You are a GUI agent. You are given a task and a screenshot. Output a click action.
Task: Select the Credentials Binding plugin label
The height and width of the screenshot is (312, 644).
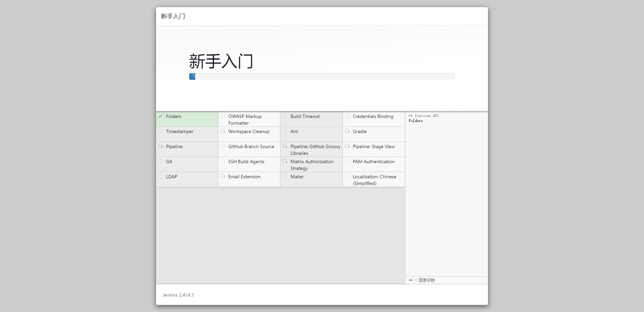373,117
